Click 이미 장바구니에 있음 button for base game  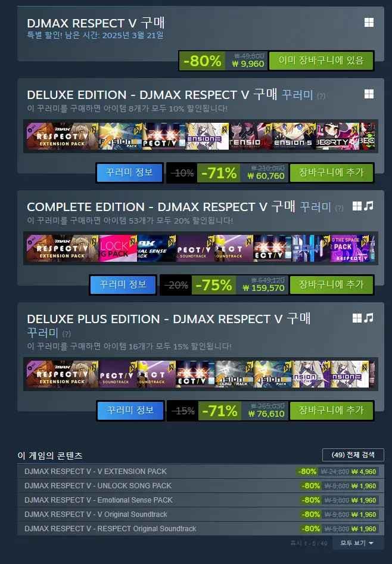point(321,60)
